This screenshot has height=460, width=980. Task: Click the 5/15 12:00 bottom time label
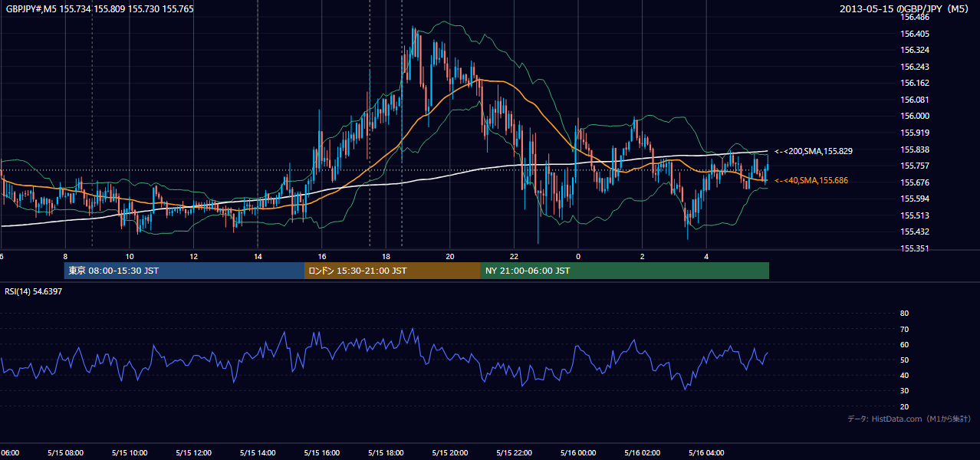point(193,453)
